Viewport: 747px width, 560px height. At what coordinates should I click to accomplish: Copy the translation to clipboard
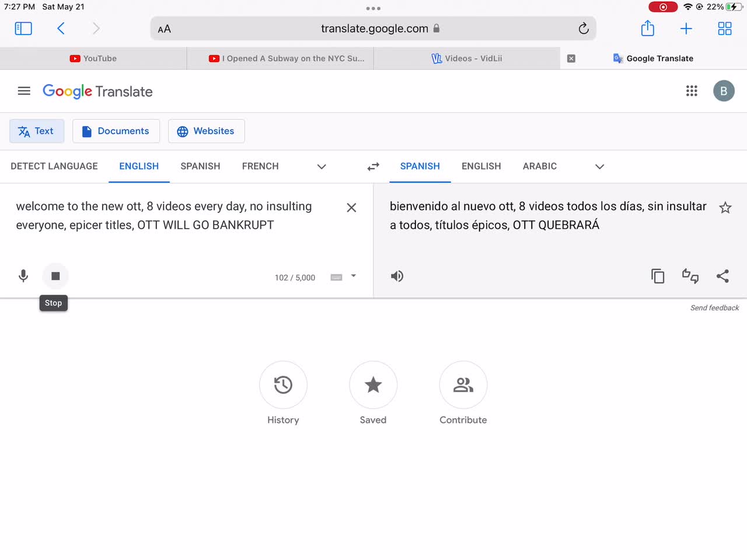(658, 276)
